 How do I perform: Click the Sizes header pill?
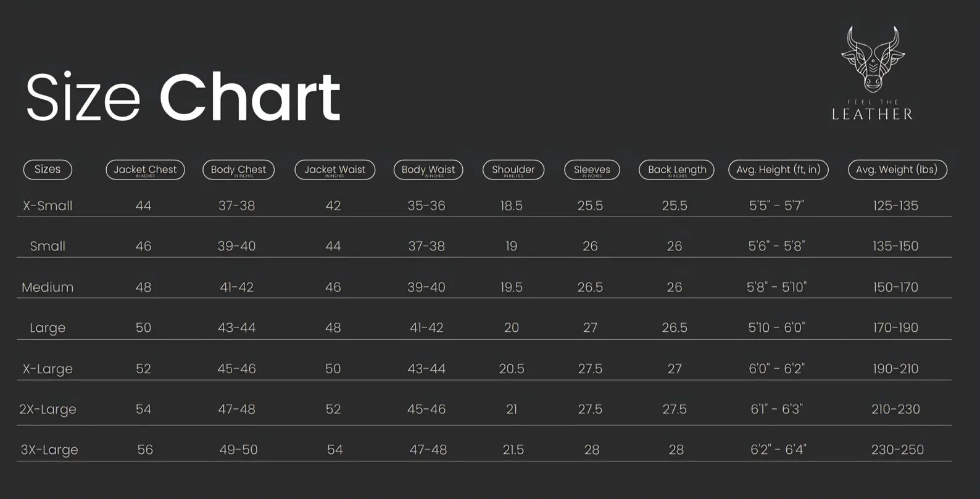(48, 170)
